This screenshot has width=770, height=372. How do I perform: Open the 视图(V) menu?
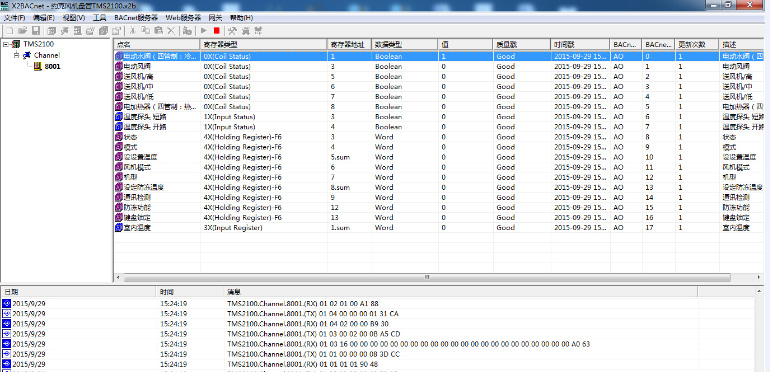point(74,18)
